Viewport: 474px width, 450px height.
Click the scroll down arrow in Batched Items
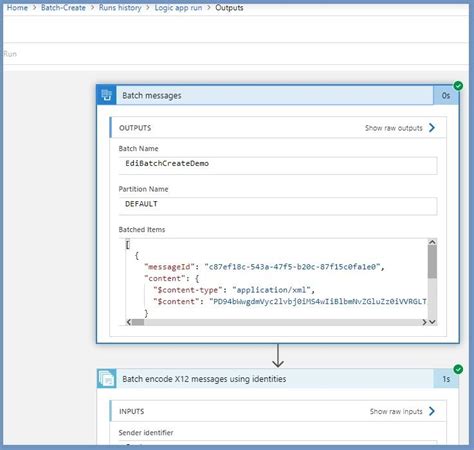click(432, 322)
